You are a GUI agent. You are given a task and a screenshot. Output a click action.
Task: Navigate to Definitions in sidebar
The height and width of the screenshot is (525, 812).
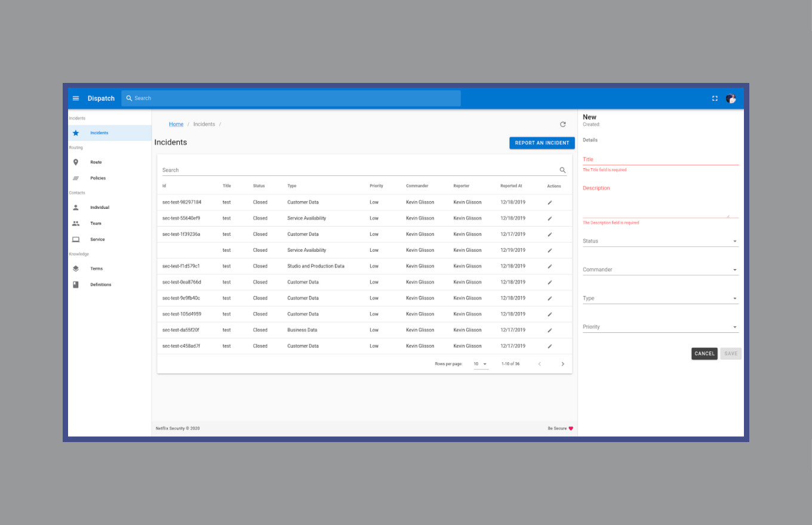click(100, 285)
